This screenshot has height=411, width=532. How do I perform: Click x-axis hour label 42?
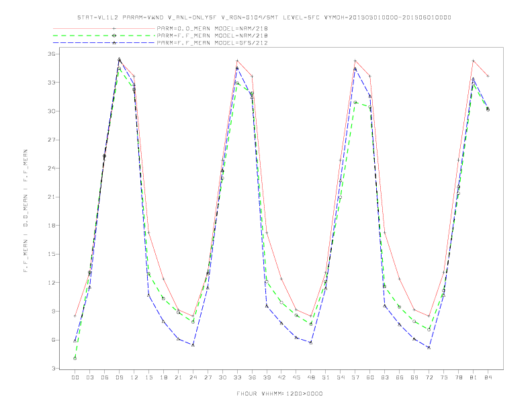click(281, 377)
